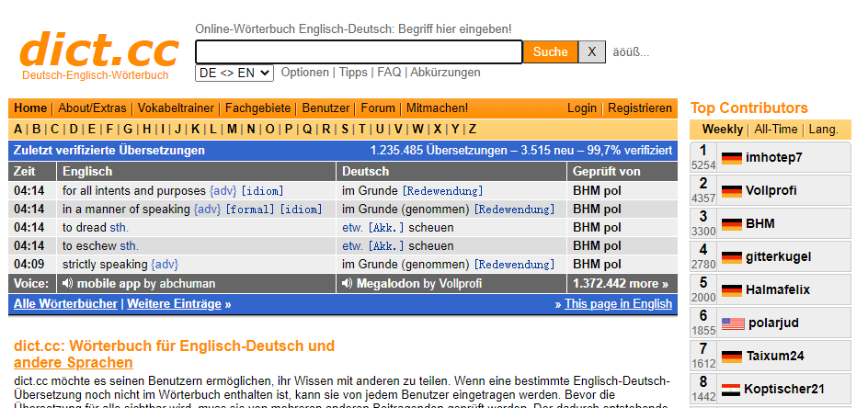Image resolution: width=868 pixels, height=408 pixels.
Task: Click 'Megalodon by Vollprofi' voice entry
Action: point(419,284)
